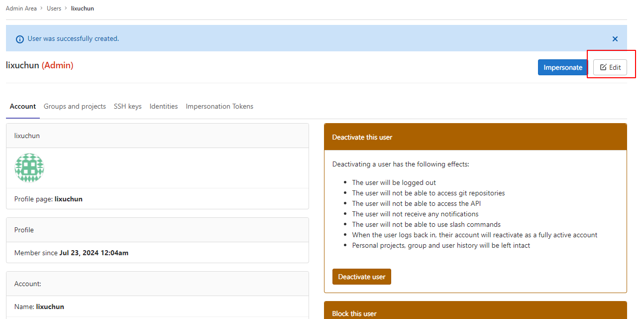Click the 'use slash commands' bullet text
This screenshot has height=319, width=644.
pyautogui.click(x=427, y=224)
